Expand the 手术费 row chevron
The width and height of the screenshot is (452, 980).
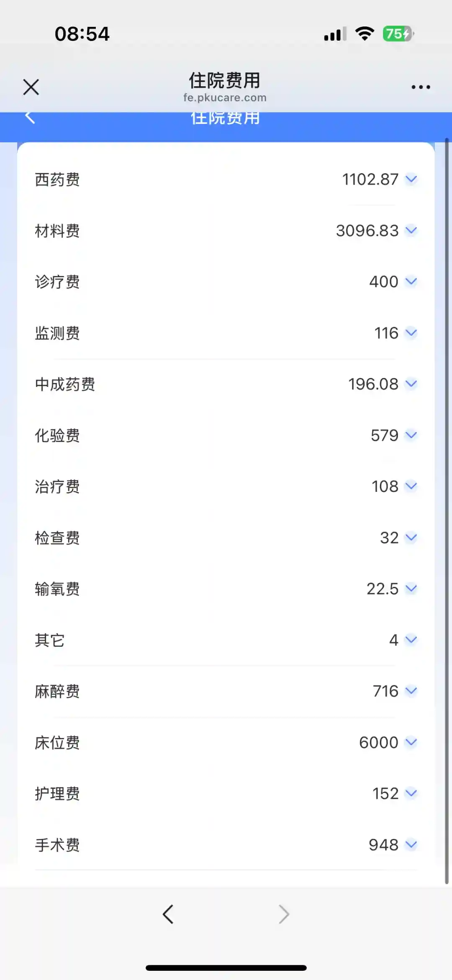click(x=411, y=844)
